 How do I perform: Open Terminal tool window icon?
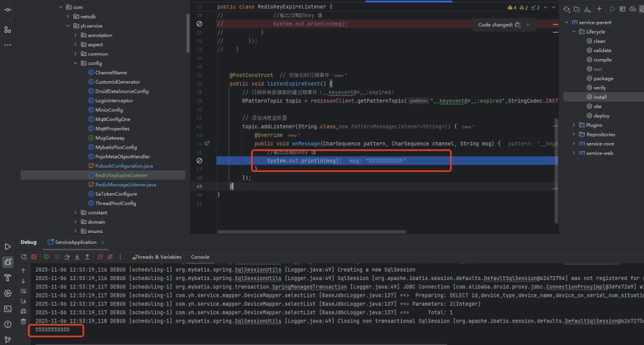(x=7, y=309)
